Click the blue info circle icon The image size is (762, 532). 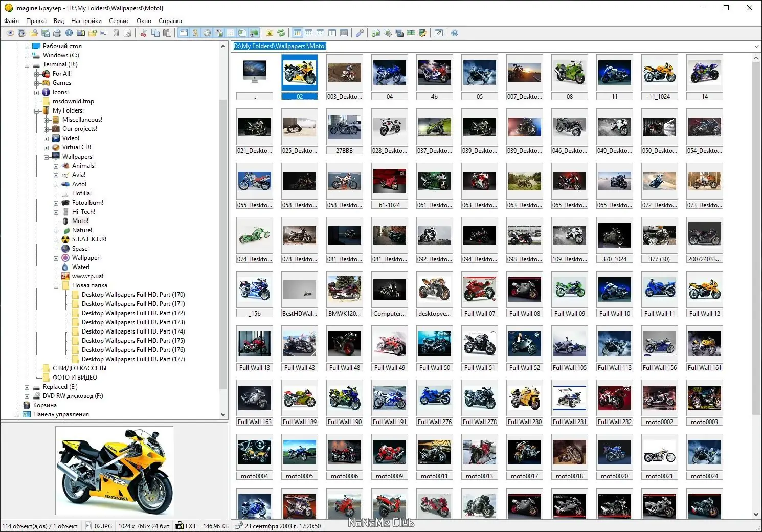point(69,33)
